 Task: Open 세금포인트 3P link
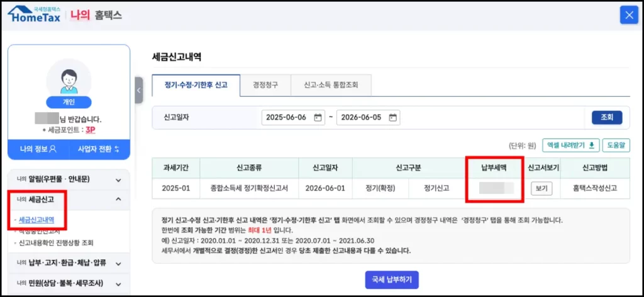click(91, 130)
